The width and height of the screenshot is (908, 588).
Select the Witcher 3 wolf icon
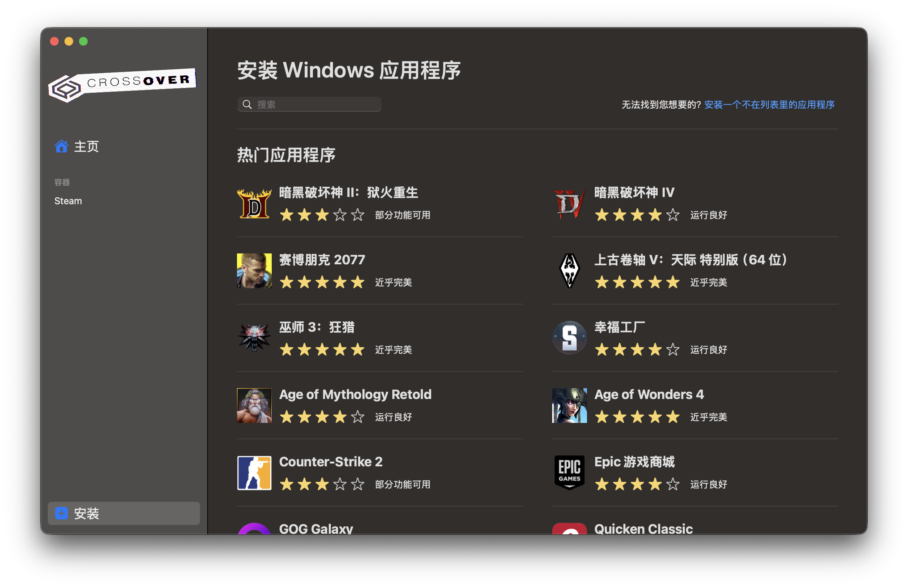254,338
